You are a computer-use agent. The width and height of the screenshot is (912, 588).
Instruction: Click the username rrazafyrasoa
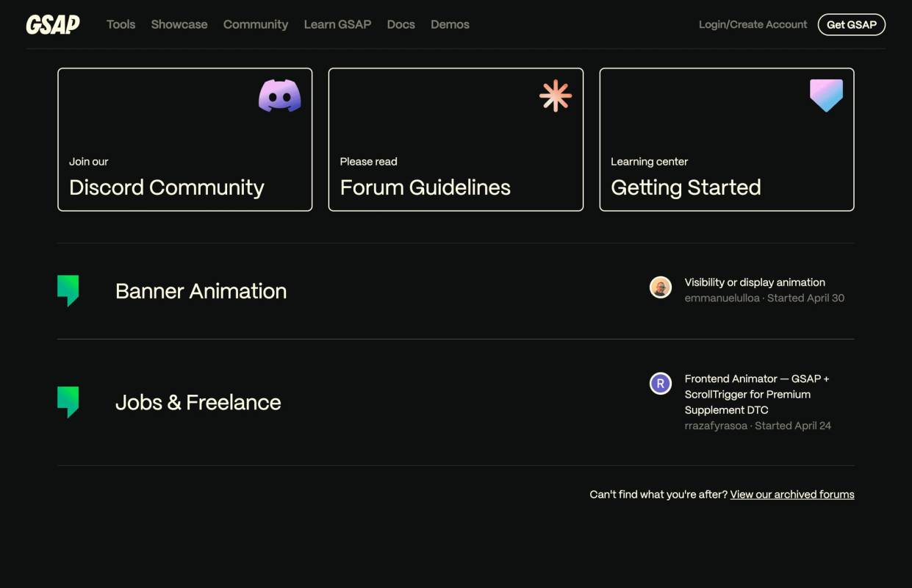pos(716,426)
